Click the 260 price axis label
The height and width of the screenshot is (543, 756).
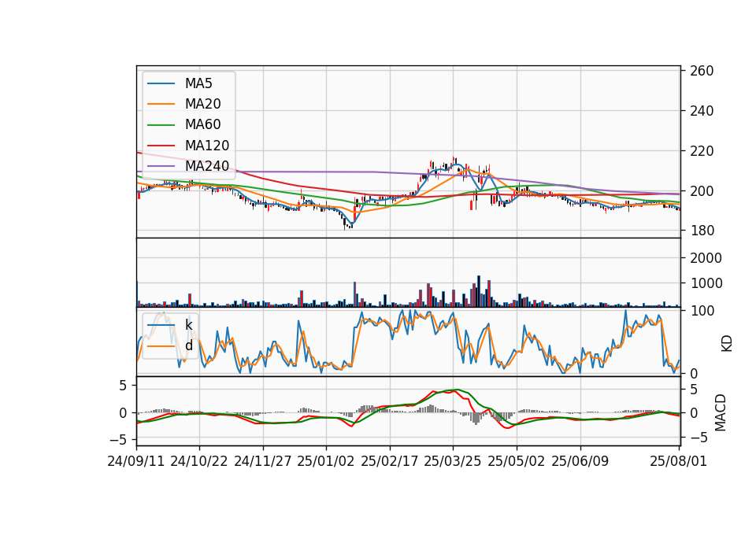[x=702, y=72]
